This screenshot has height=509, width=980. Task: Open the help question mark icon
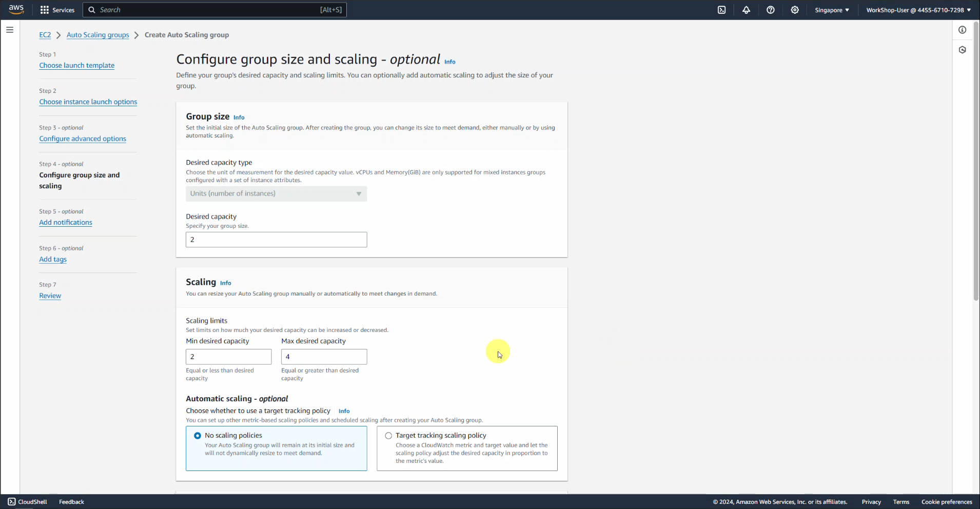tap(770, 10)
